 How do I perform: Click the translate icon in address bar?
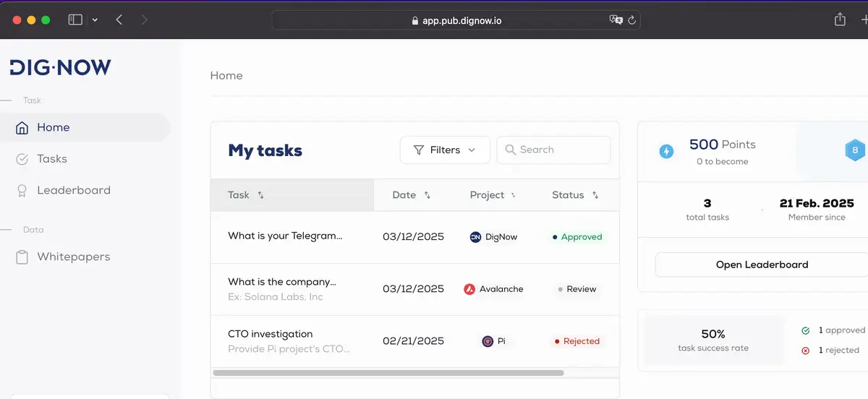(x=616, y=21)
